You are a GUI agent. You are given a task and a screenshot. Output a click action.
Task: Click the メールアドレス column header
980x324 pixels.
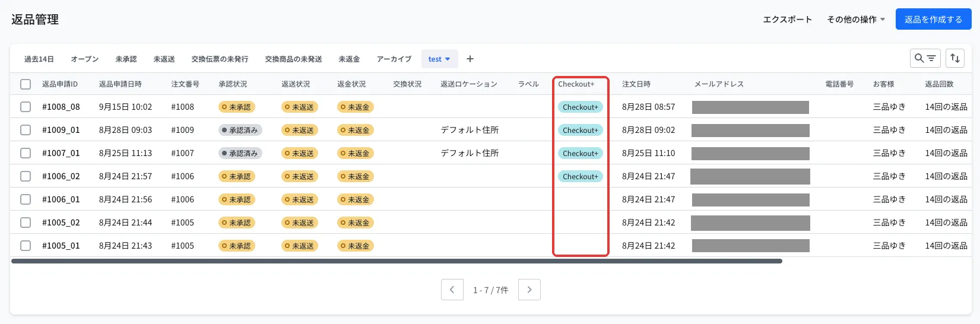pos(719,84)
